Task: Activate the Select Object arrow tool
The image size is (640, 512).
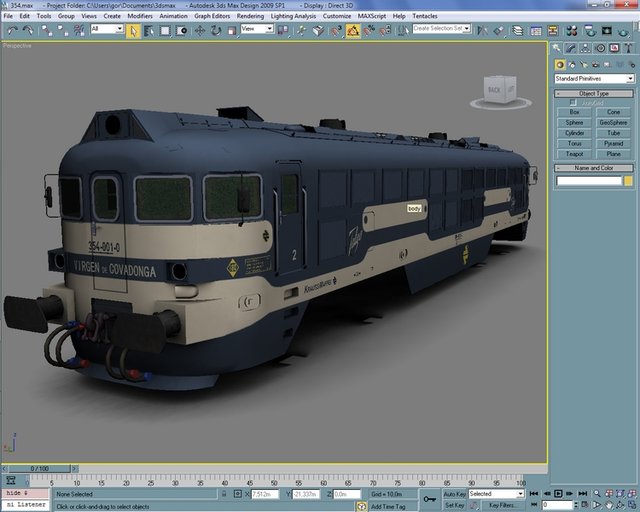Action: pos(133,30)
